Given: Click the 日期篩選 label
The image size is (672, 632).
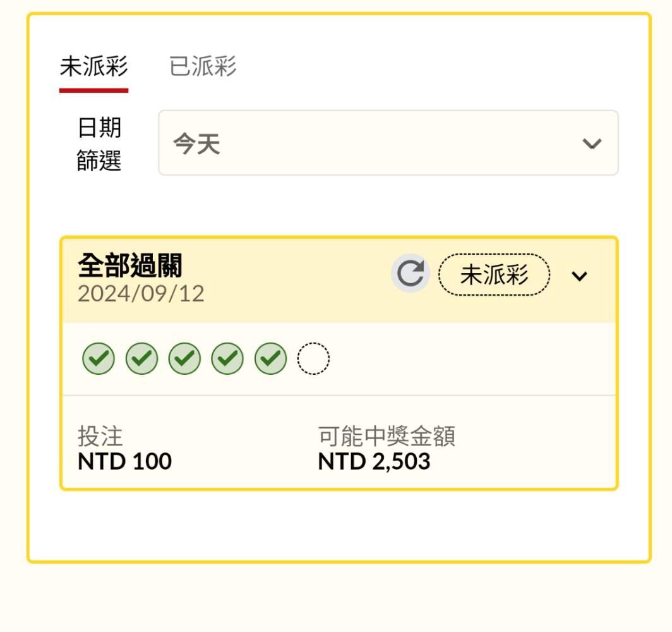Looking at the screenshot, I should pos(99,144).
